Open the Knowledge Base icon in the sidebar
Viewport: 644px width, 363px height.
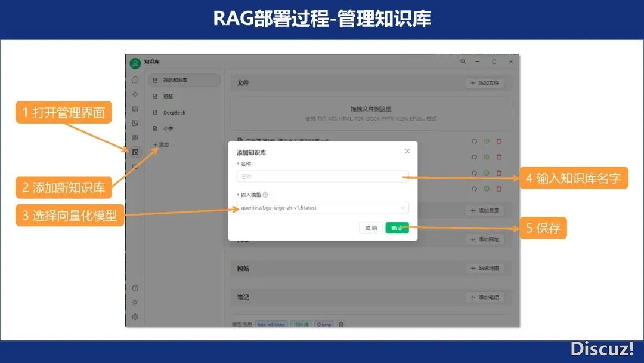pos(135,152)
